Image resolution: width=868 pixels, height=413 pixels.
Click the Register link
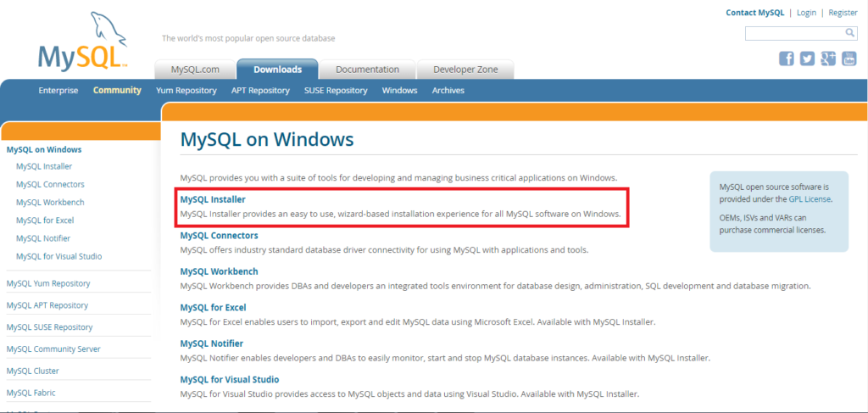tap(843, 13)
